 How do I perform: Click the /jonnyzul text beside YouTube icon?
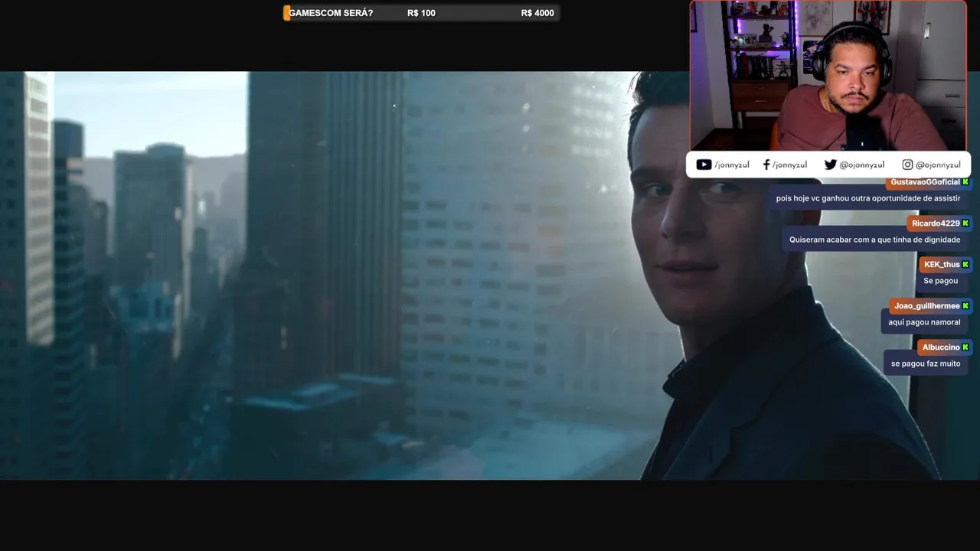click(732, 165)
